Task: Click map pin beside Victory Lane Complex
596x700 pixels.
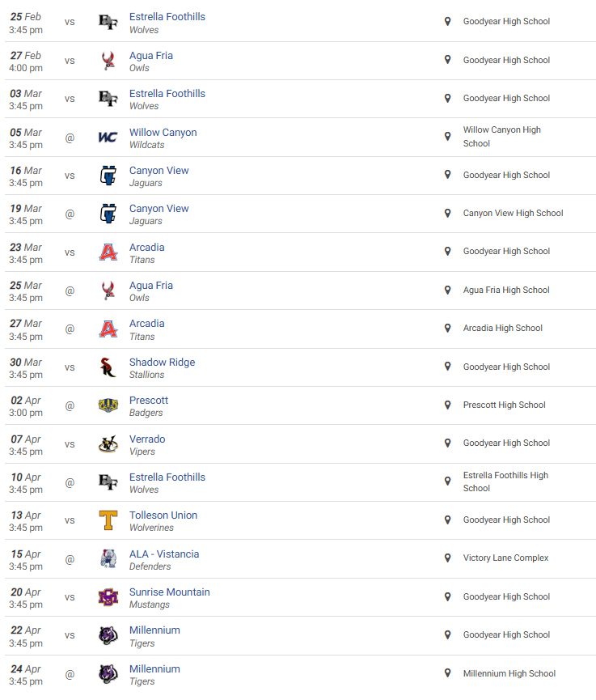Action: point(447,558)
